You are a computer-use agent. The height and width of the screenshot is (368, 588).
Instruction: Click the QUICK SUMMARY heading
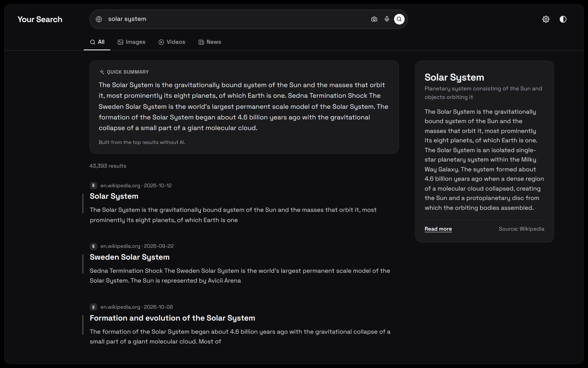(128, 72)
